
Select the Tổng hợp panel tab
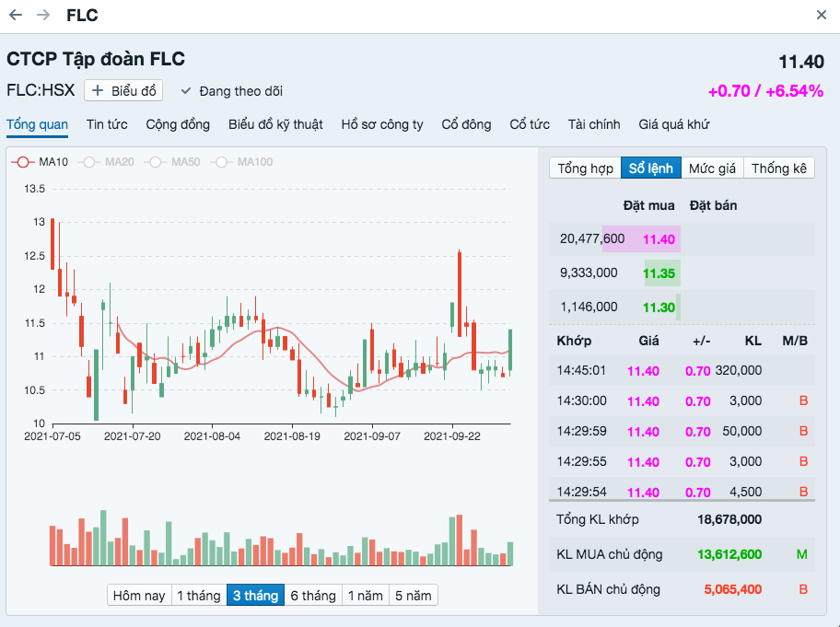coord(585,168)
